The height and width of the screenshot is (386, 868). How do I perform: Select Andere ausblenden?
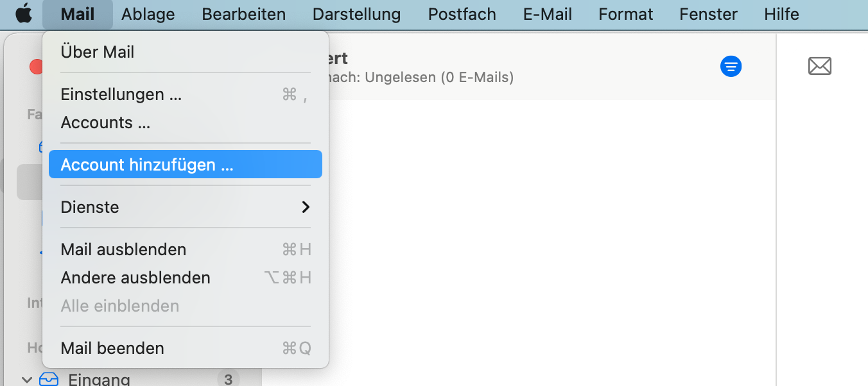pos(135,278)
